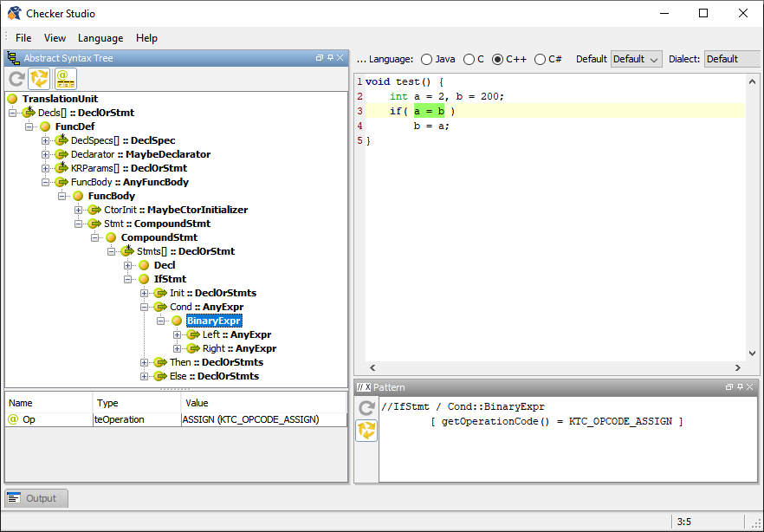This screenshot has height=532, width=764.
Task: Click the Abstract Syntax Tree panel icon
Action: point(13,58)
